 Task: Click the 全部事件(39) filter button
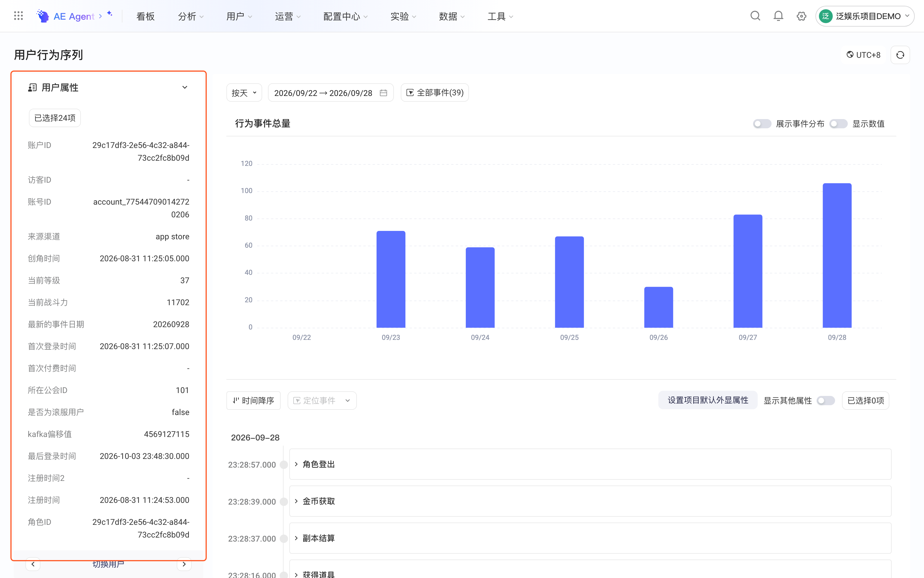[x=435, y=93]
